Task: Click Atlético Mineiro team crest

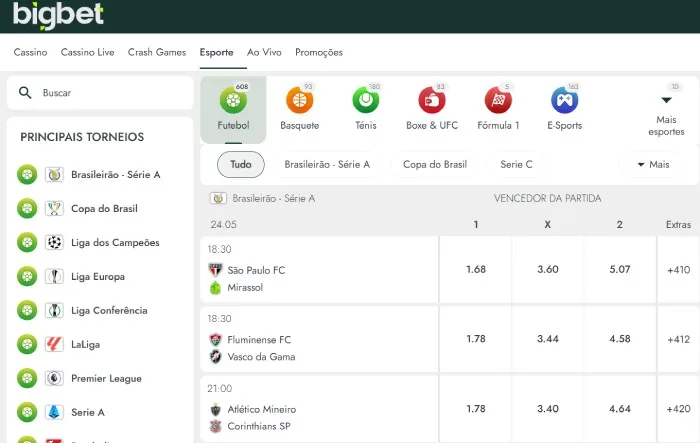Action: click(216, 409)
